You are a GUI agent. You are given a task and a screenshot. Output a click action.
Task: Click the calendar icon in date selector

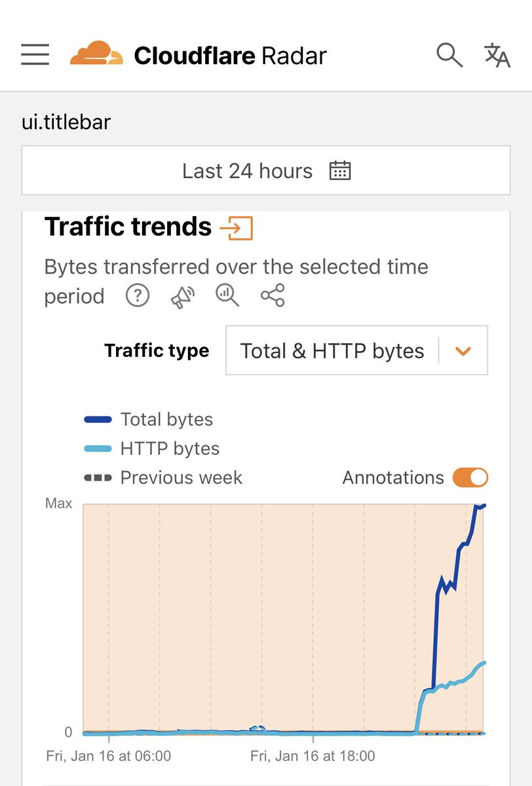point(340,171)
